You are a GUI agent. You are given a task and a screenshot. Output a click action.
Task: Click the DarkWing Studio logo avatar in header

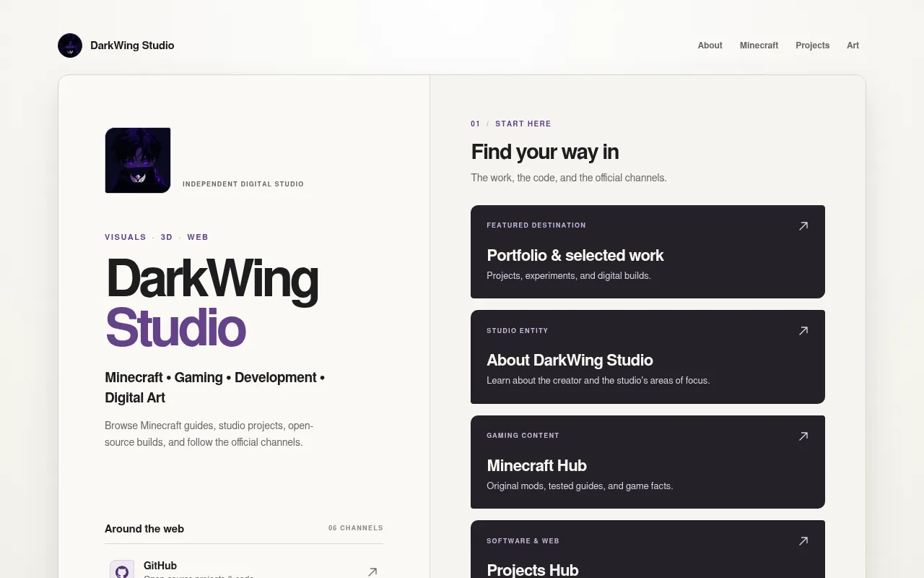[x=70, y=46]
